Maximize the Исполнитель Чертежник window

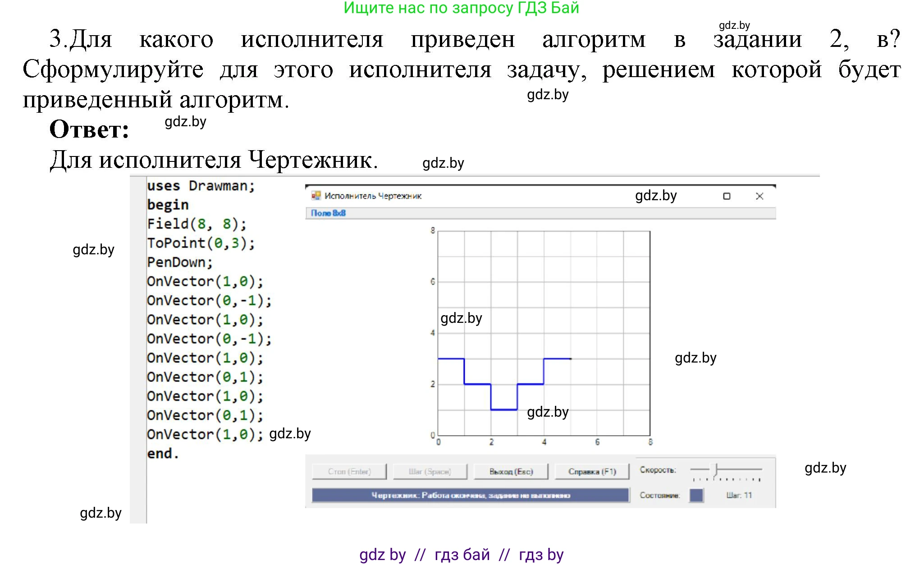726,196
